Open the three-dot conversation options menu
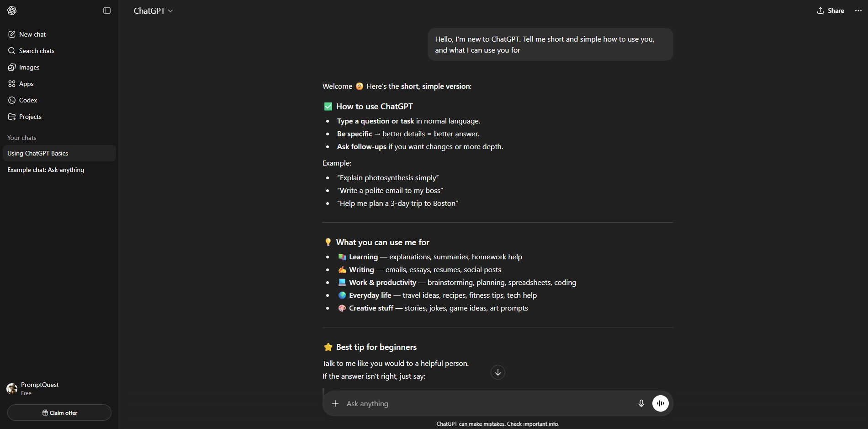 (x=858, y=11)
